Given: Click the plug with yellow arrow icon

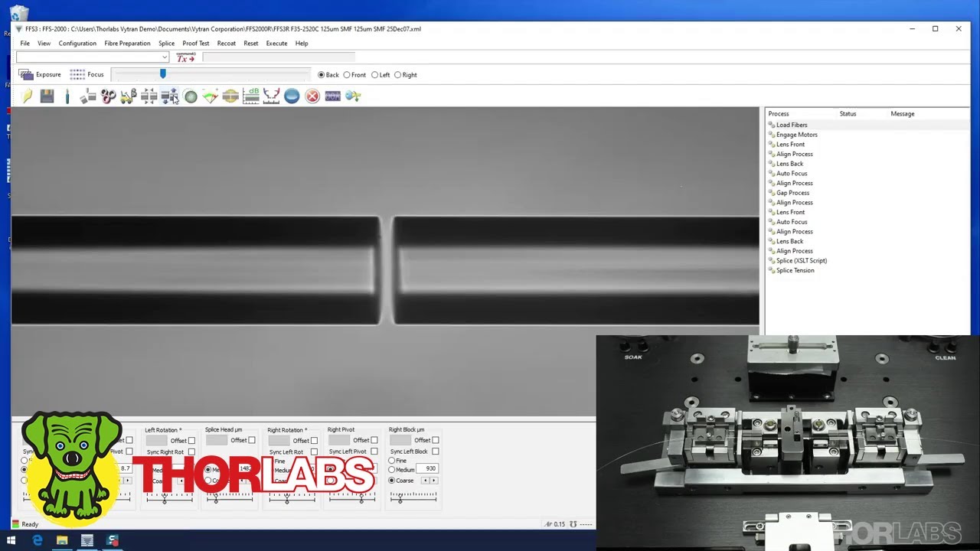Looking at the screenshot, I should point(353,96).
